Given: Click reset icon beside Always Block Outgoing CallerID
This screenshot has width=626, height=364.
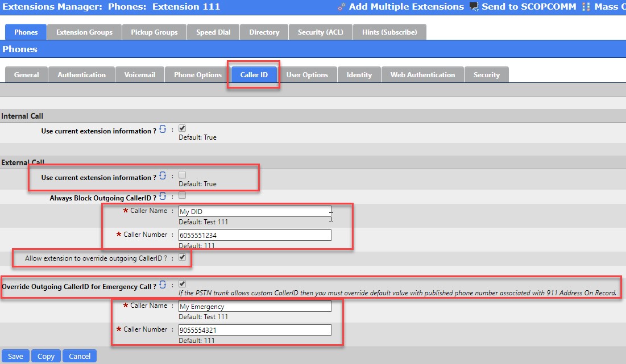Looking at the screenshot, I should 163,196.
